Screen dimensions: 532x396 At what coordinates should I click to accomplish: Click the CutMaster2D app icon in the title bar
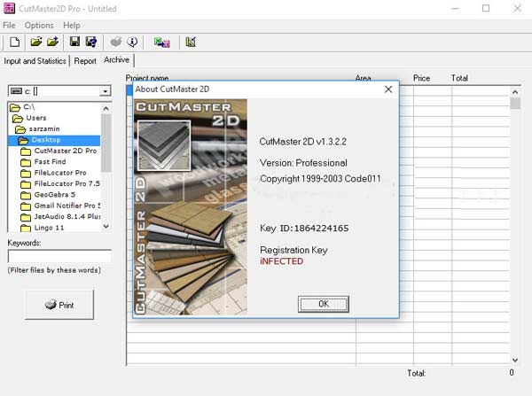point(9,8)
